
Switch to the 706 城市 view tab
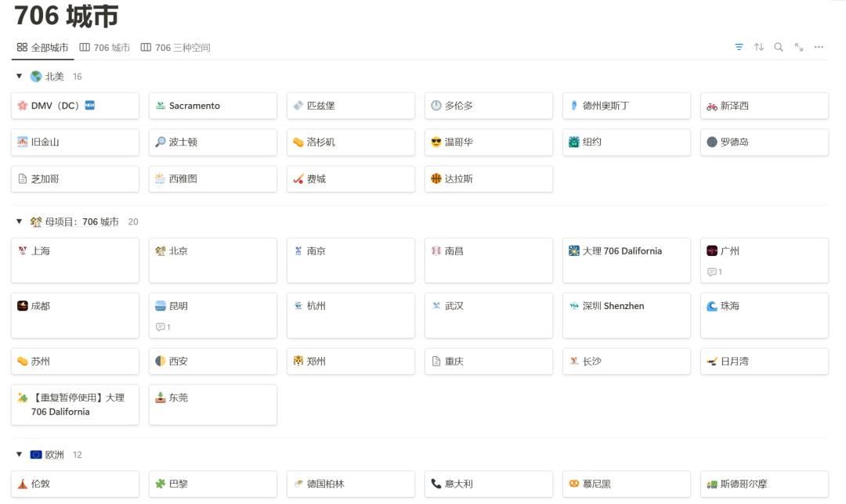105,48
